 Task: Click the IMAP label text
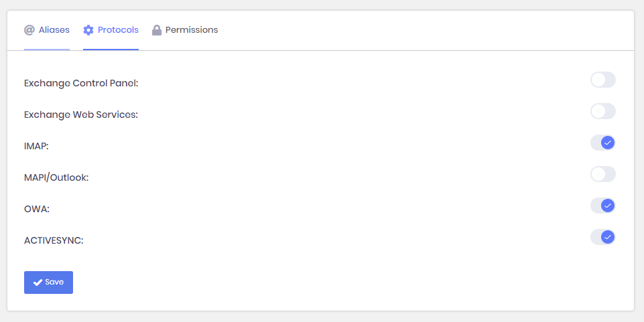click(36, 146)
